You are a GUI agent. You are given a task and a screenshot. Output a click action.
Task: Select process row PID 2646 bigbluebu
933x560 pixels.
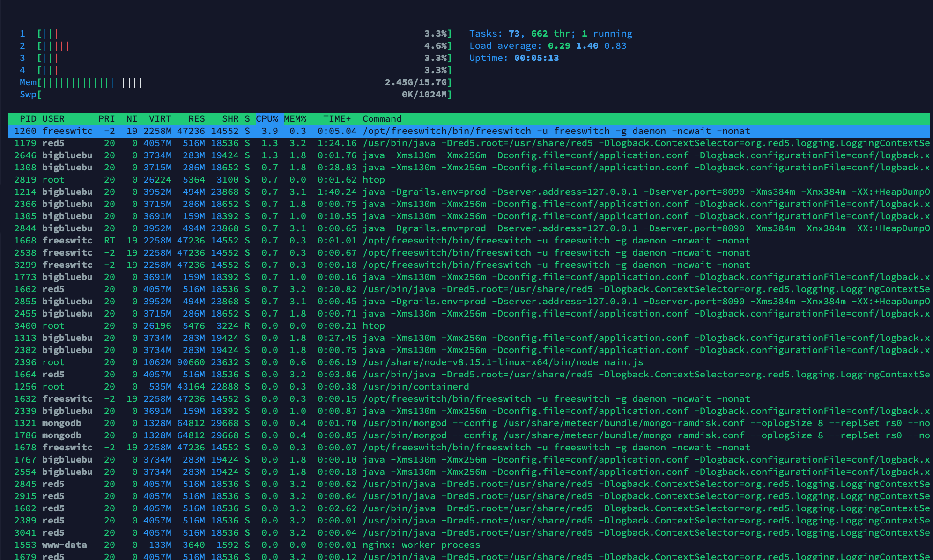point(469,155)
